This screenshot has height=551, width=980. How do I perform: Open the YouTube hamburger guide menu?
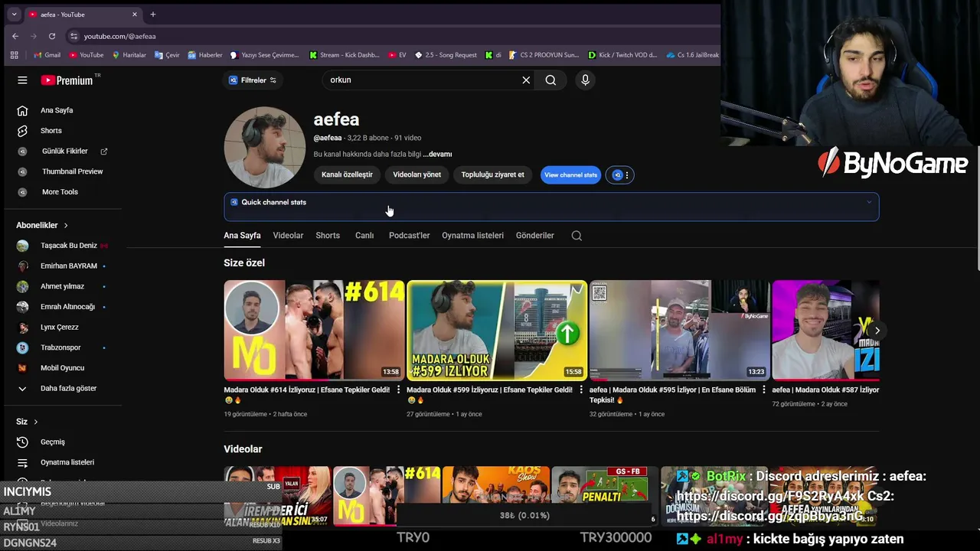22,80
